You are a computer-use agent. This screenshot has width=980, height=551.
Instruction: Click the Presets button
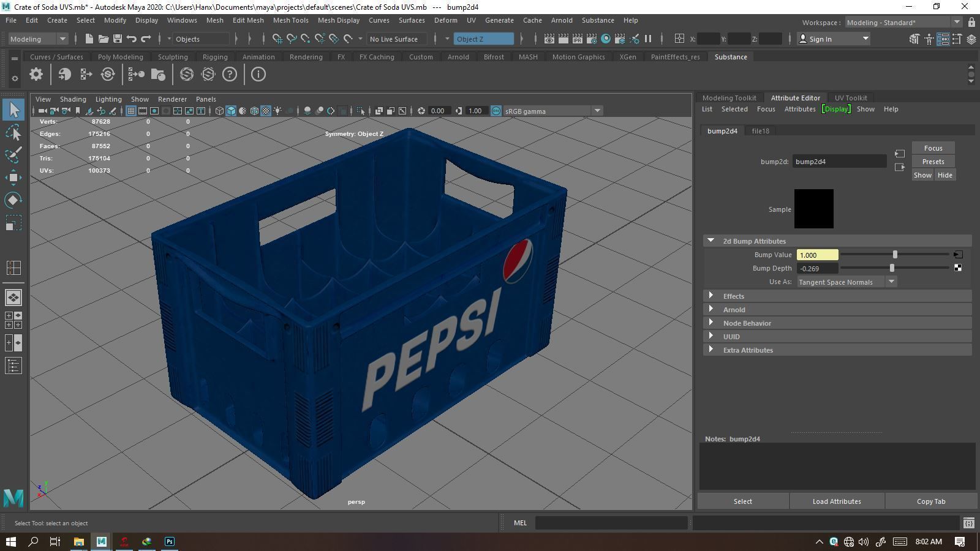point(933,162)
